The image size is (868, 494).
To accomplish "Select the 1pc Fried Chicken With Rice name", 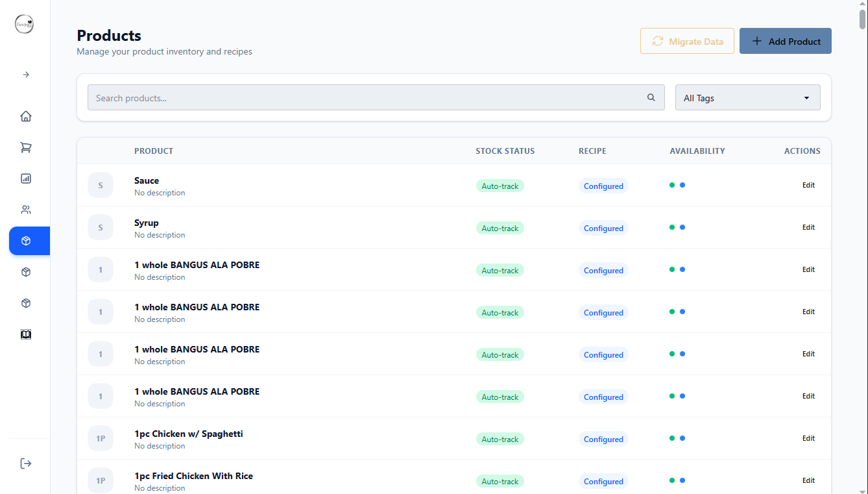I will (194, 476).
